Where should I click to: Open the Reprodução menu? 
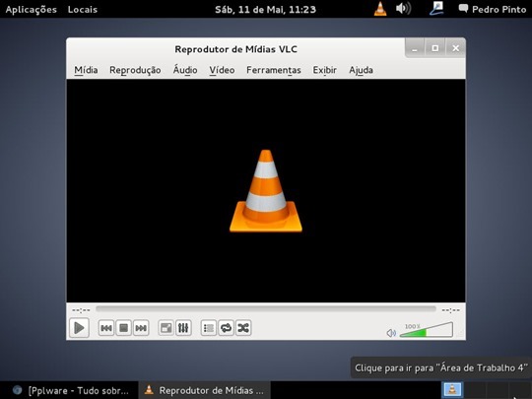click(135, 70)
